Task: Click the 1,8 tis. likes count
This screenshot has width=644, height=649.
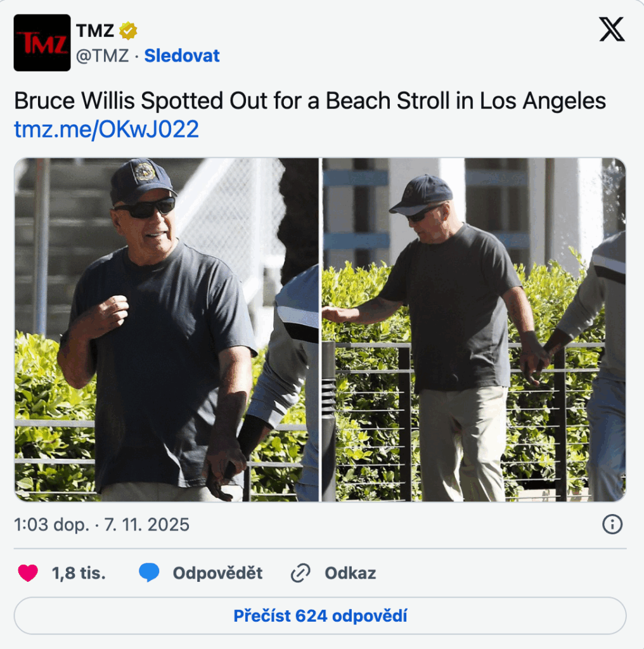Action: click(79, 573)
